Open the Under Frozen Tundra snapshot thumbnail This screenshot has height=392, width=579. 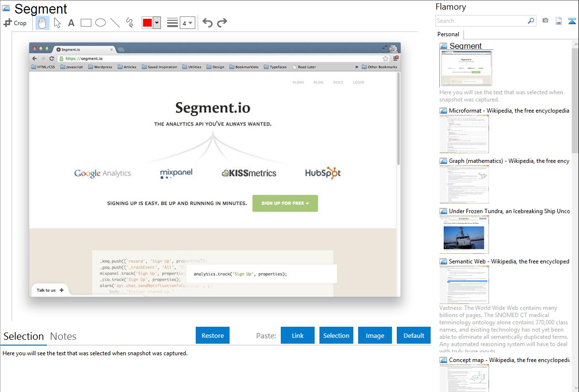tap(464, 234)
